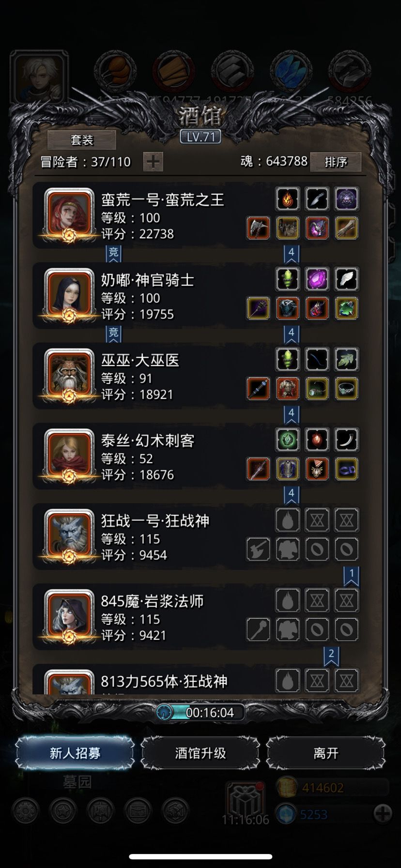Select green leaf skill of 大巫医
401x868 pixels.
(346, 359)
